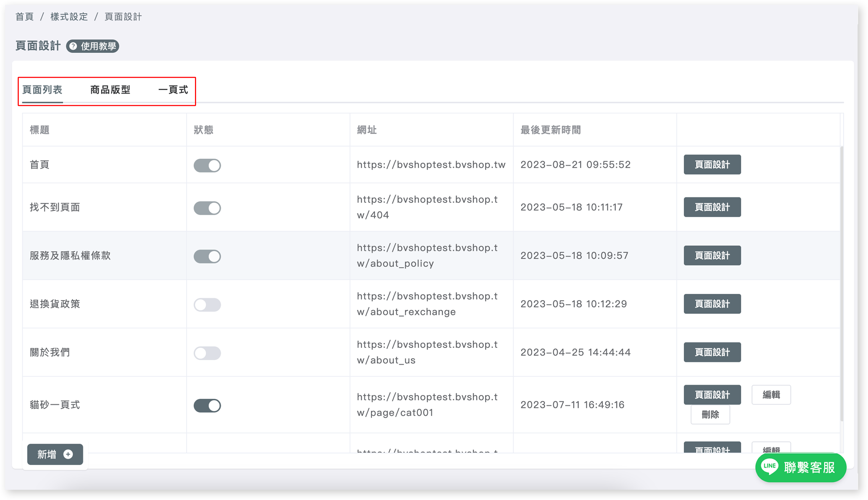Open 頁面設計 for 退換貨政策 row
The image size is (868, 500).
coord(712,304)
